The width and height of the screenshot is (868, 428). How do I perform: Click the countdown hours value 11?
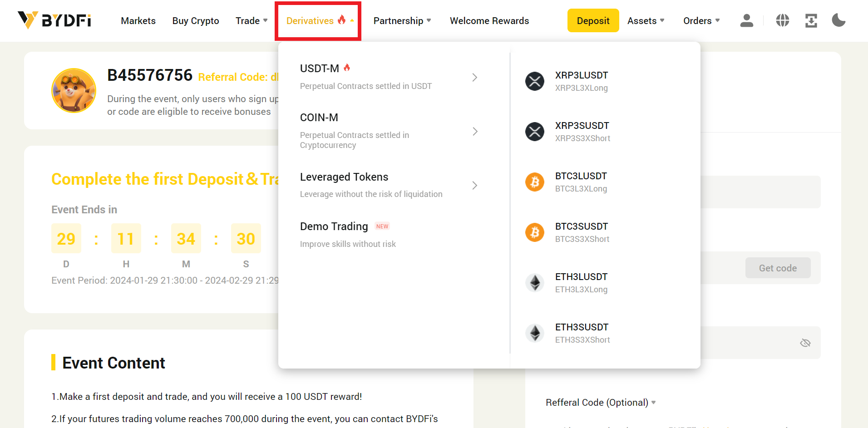coord(126,238)
